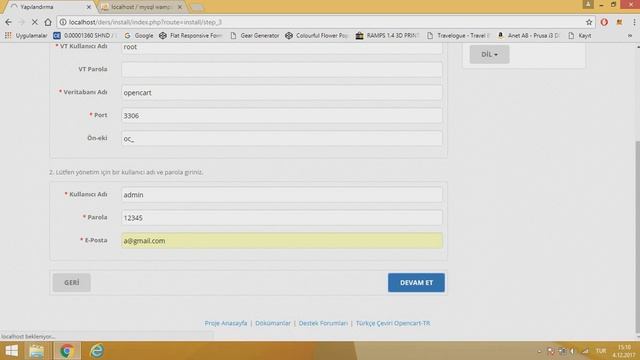
Task: Open the Dökümanlar footer link
Action: [273, 323]
